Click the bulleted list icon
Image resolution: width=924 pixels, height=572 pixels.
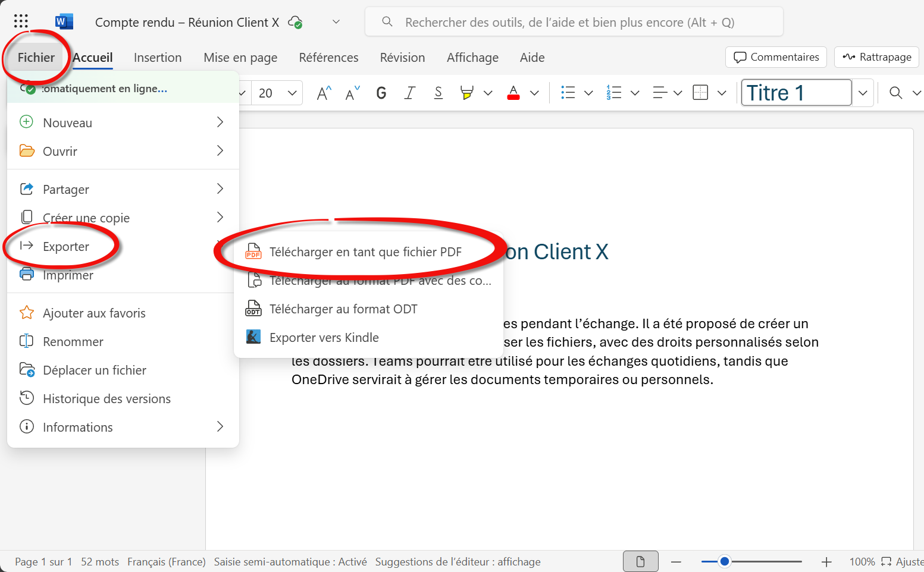pos(568,93)
